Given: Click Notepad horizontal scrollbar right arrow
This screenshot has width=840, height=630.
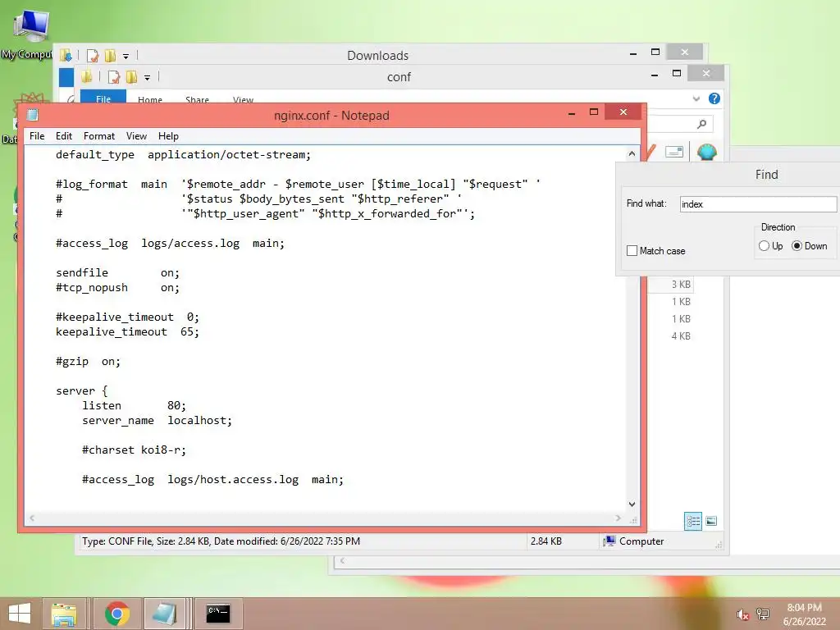Looking at the screenshot, I should click(x=619, y=518).
